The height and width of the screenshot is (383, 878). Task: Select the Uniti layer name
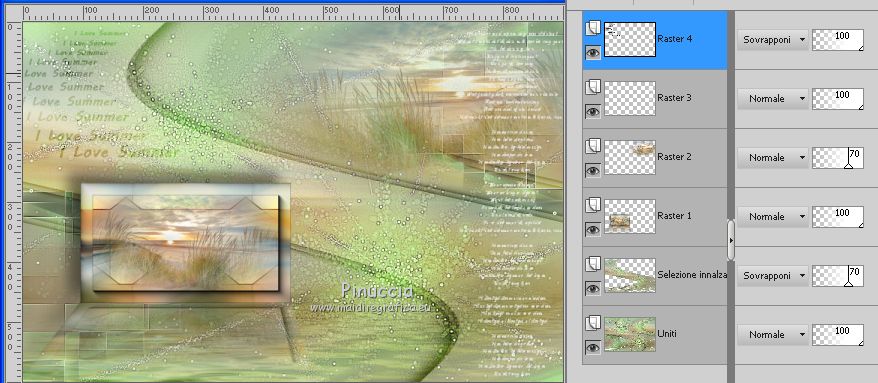667,334
